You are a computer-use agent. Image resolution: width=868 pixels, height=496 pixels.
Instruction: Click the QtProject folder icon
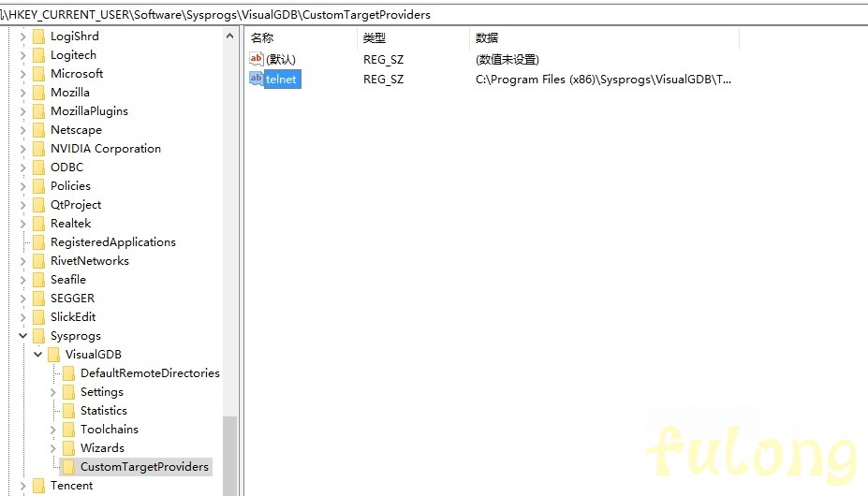(x=38, y=205)
